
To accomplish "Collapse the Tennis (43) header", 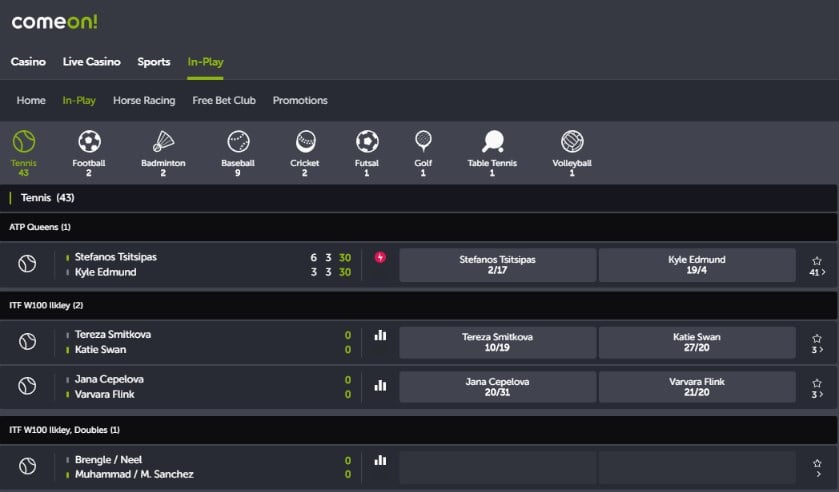I will [x=419, y=198].
